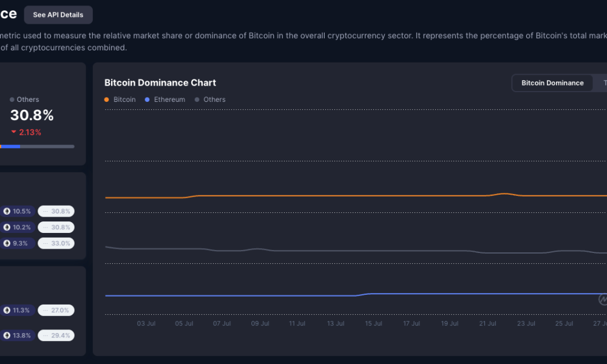Click the 17 Jul axis label
The width and height of the screenshot is (607, 364).
(x=411, y=323)
